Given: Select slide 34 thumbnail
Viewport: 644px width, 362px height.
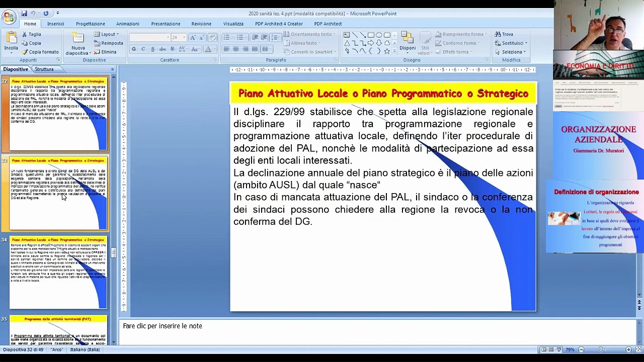Looking at the screenshot, I should 58,273.
